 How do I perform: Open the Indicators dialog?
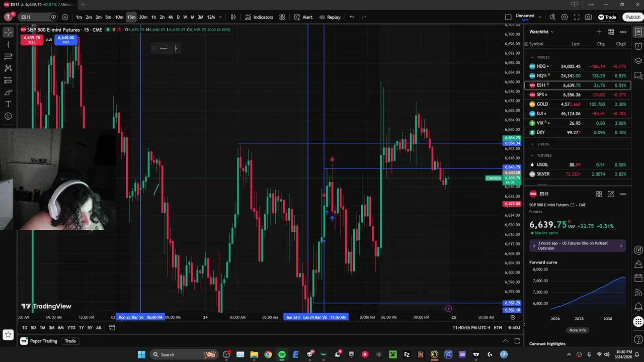pyautogui.click(x=259, y=17)
